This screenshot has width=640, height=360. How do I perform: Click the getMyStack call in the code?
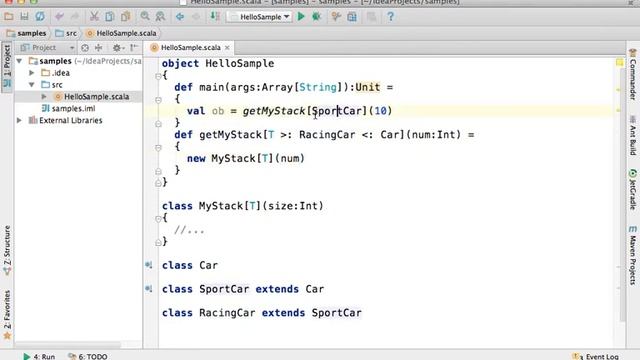(273, 111)
